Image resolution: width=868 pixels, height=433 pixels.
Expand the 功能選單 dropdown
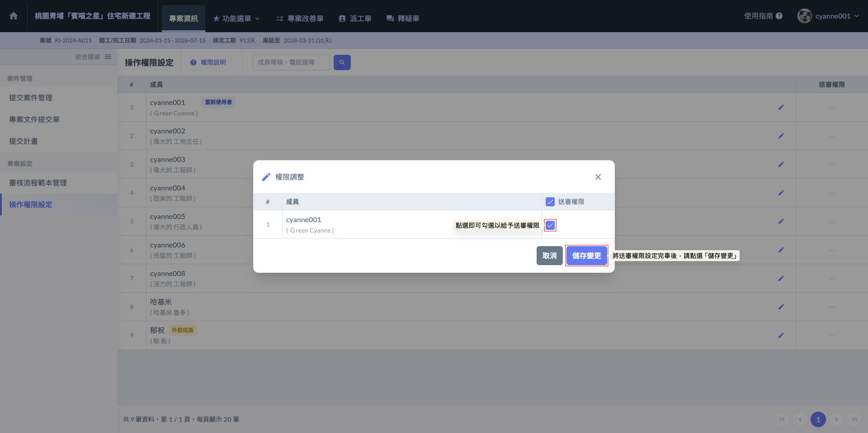[x=236, y=19]
